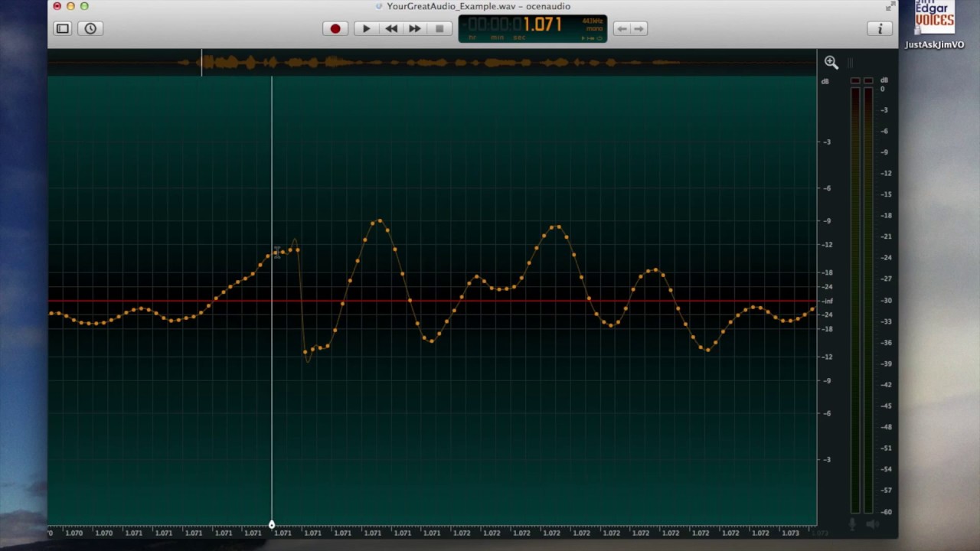Click the green maximize window button

(84, 6)
